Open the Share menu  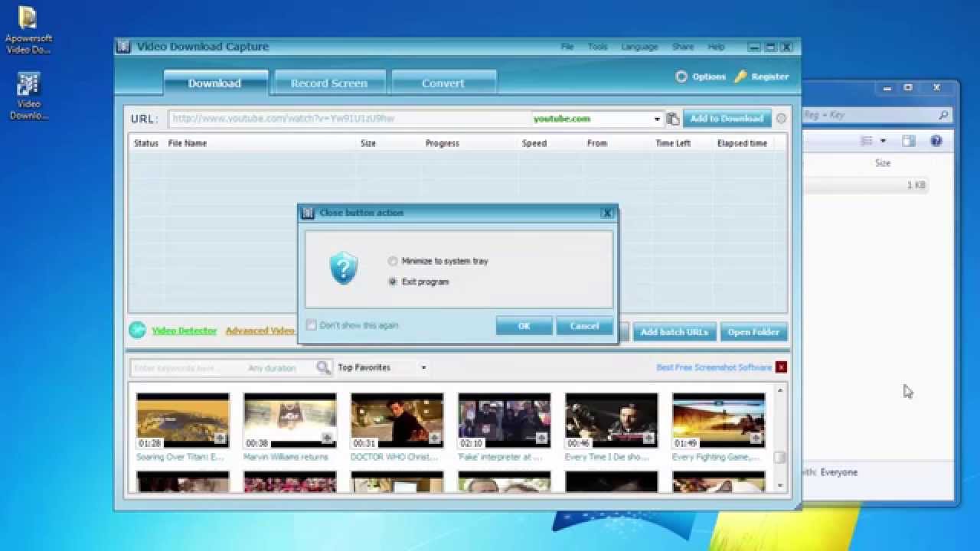pos(683,47)
